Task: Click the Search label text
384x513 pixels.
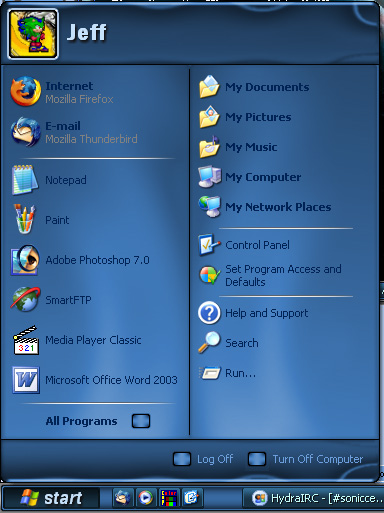Action: click(x=242, y=343)
